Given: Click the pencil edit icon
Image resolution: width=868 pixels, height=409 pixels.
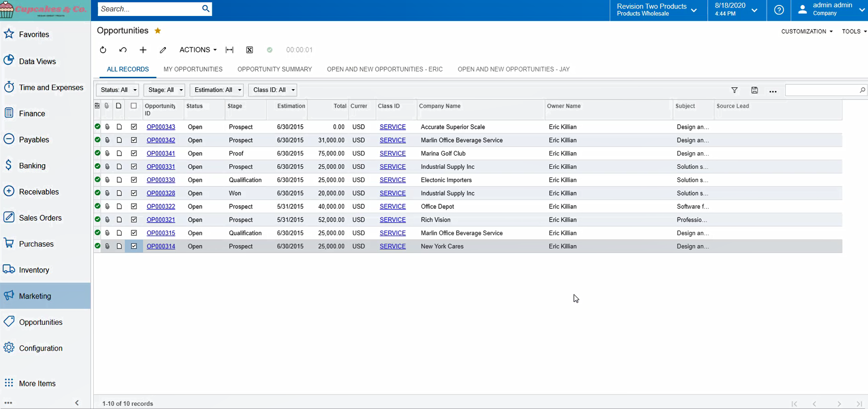Looking at the screenshot, I should click(163, 50).
